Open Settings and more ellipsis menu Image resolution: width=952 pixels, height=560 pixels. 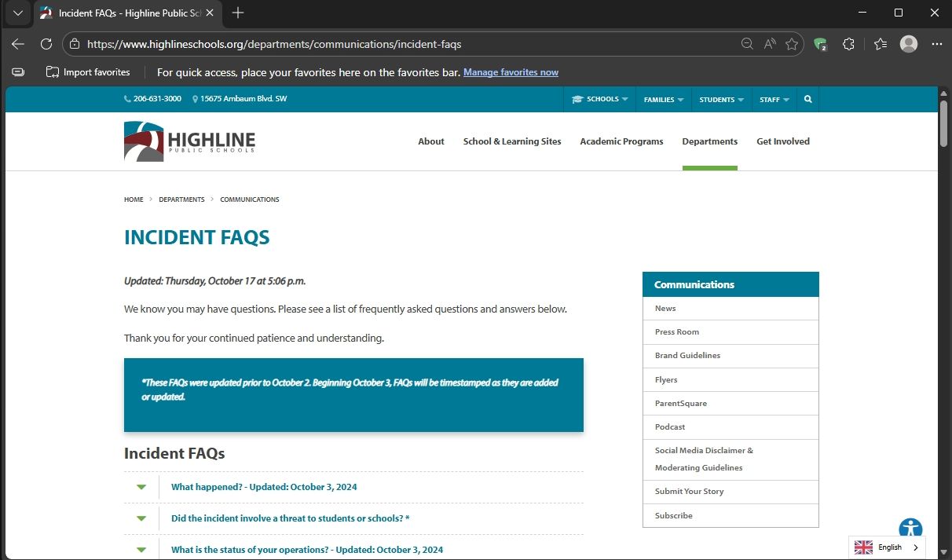pos(936,44)
